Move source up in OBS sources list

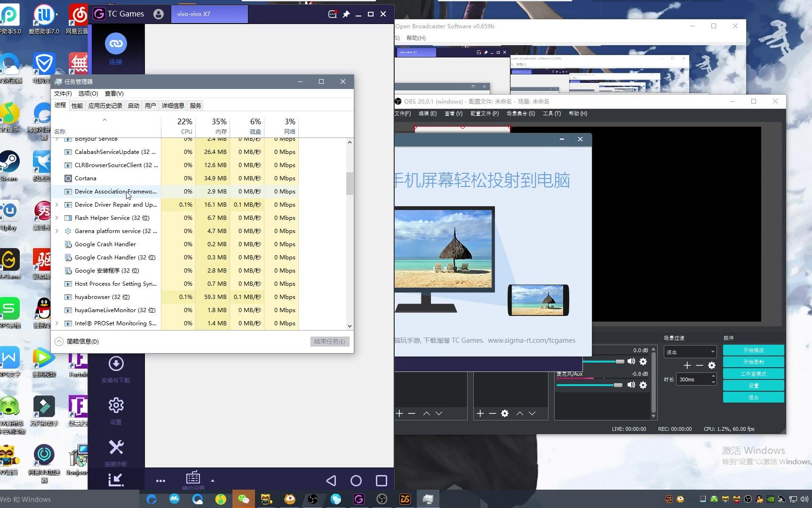[520, 413]
